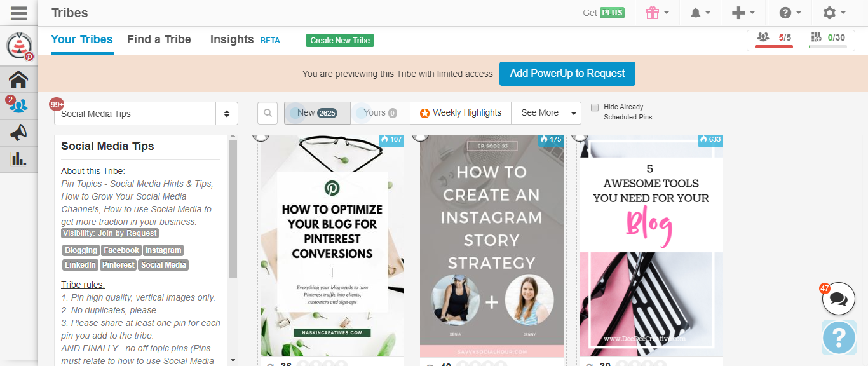This screenshot has width=868, height=366.
Task: Select the Pinterest conversions pin circle
Action: pos(260,135)
